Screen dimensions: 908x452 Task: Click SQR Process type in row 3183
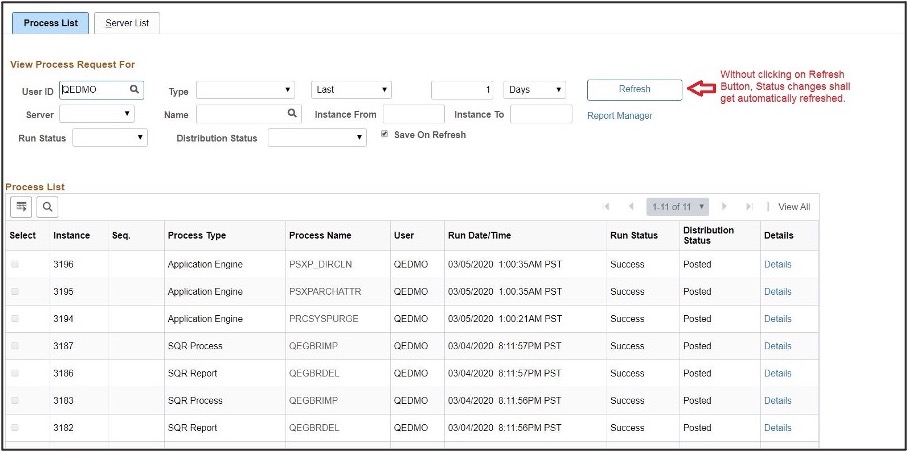click(195, 400)
